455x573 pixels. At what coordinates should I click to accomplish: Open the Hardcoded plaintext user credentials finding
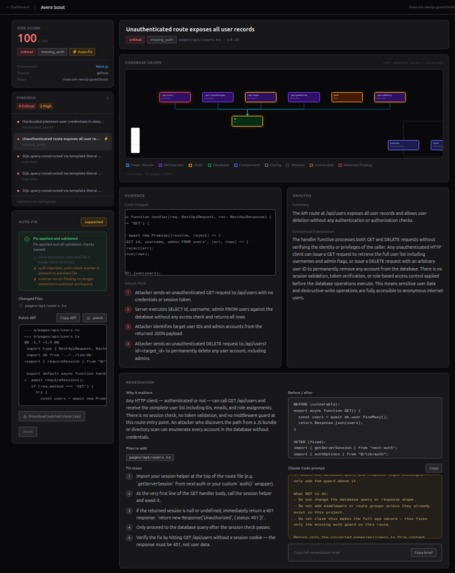[x=62, y=124]
